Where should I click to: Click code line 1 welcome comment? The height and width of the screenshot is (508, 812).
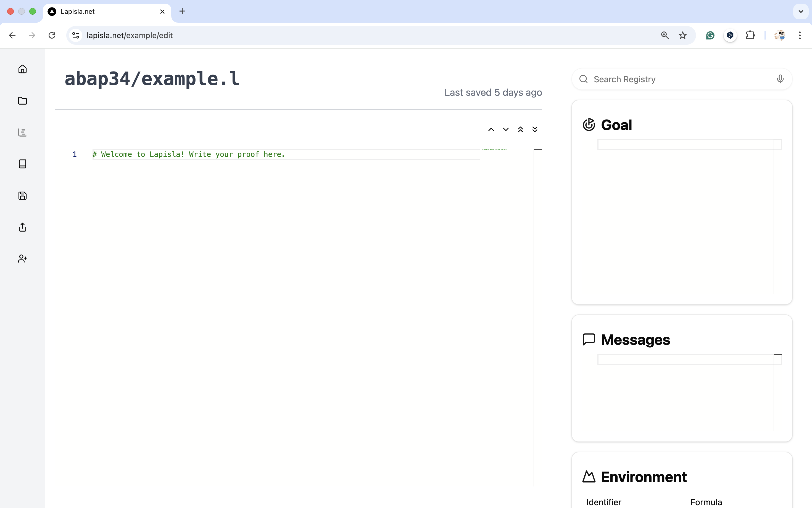pyautogui.click(x=189, y=154)
